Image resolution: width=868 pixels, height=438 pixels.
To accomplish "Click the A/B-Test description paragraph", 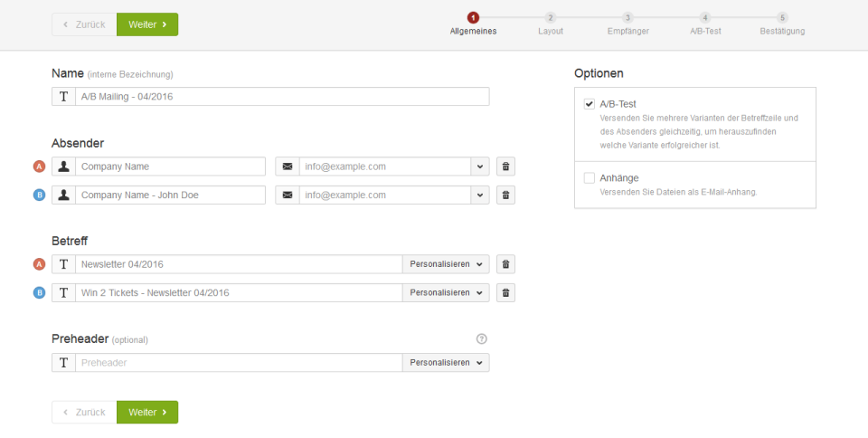I will point(699,132).
